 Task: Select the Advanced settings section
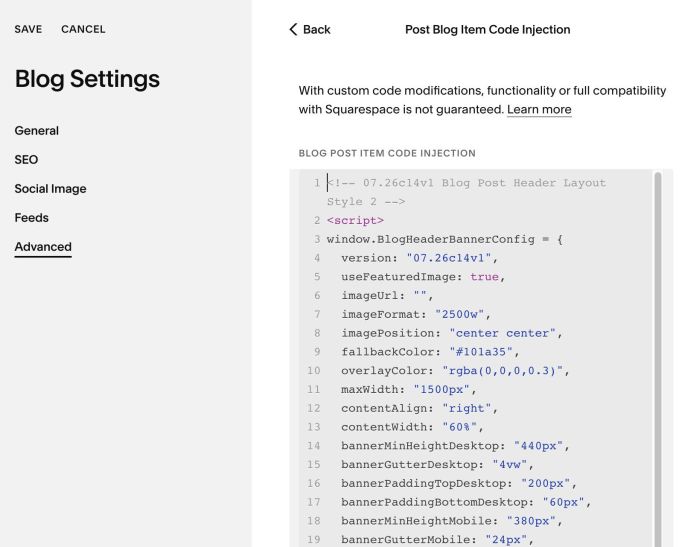pyautogui.click(x=43, y=247)
